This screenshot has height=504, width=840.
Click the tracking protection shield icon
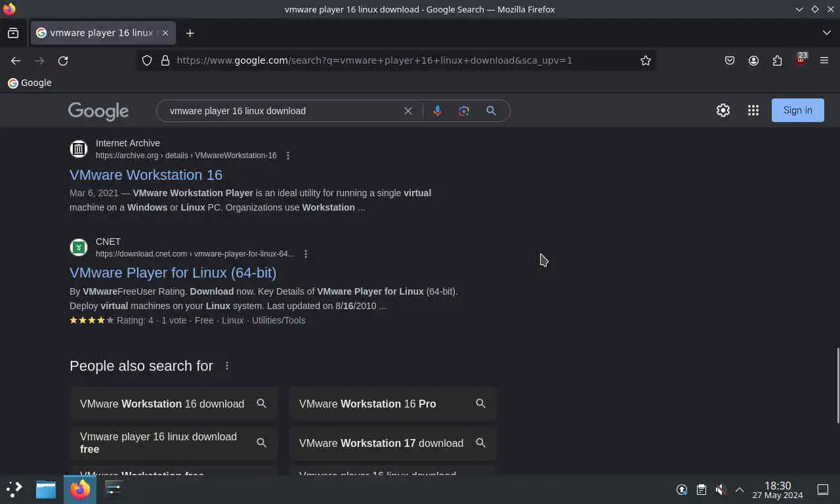click(x=147, y=60)
